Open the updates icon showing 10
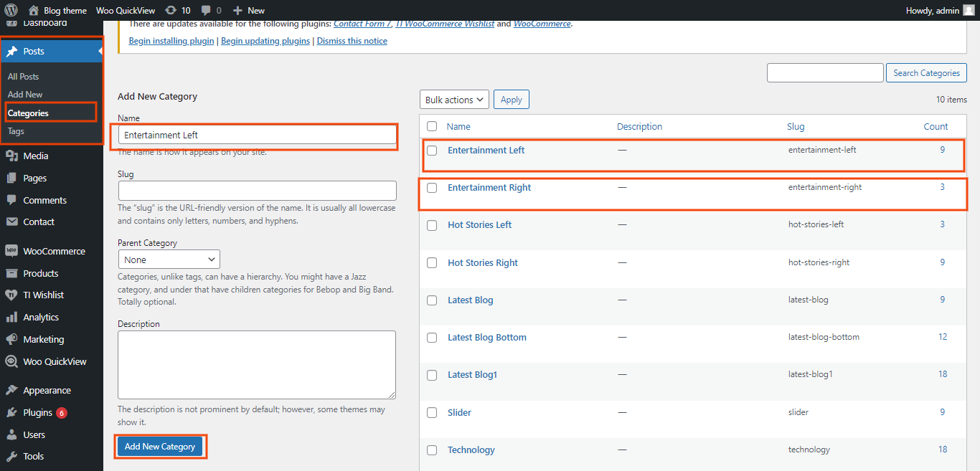Image resolution: width=980 pixels, height=471 pixels. tap(170, 10)
